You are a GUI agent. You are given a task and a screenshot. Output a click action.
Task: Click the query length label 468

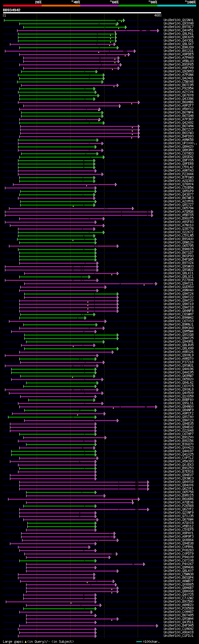pos(157,15)
